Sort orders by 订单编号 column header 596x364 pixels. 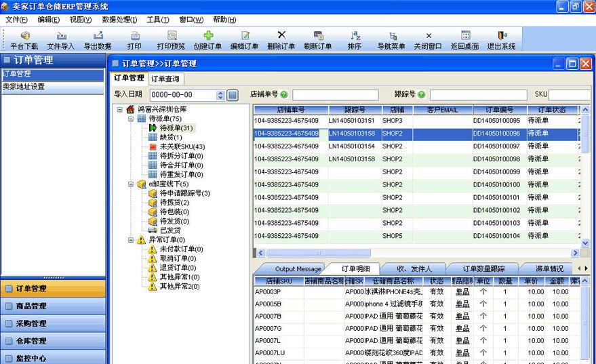tap(500, 110)
